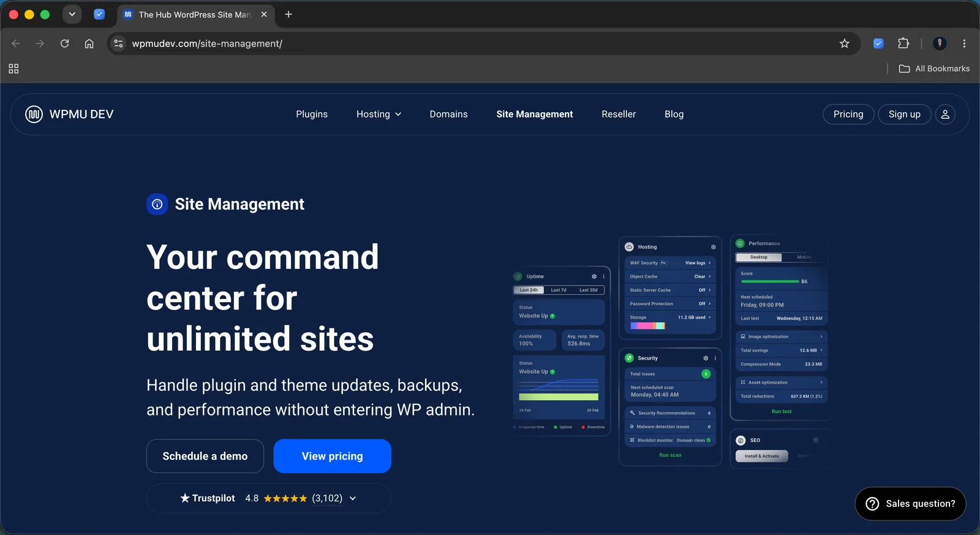Click the Site Management info icon
This screenshot has width=980, height=535.
click(x=157, y=204)
